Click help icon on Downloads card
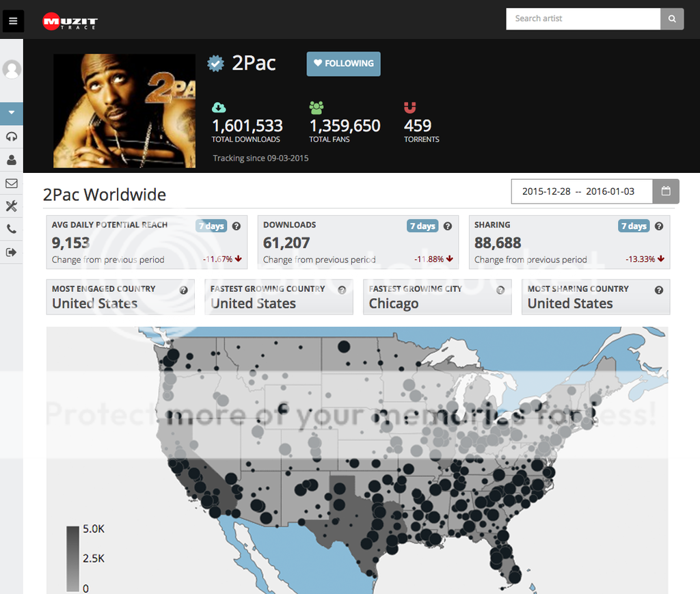This screenshot has width=700, height=594. (448, 226)
